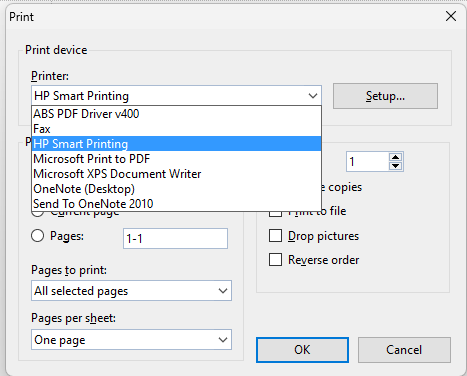Close the Print dialog window
Screen dimensions: 467x376
coord(451,16)
